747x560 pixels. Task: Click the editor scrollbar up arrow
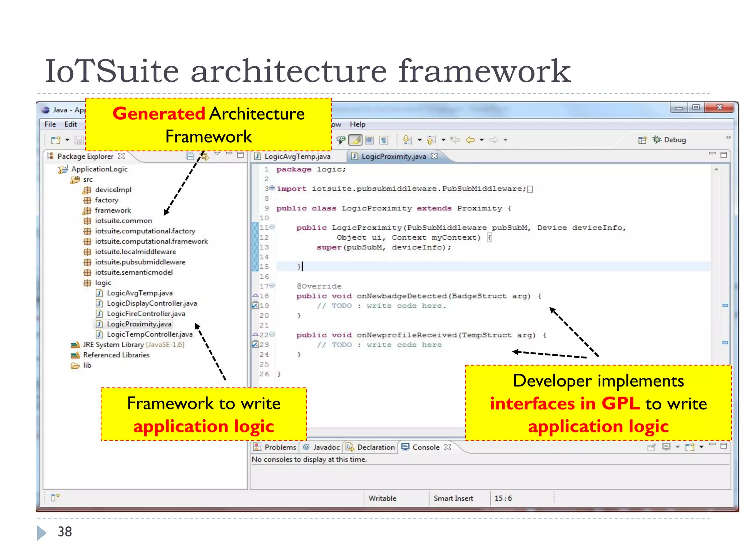(x=716, y=170)
